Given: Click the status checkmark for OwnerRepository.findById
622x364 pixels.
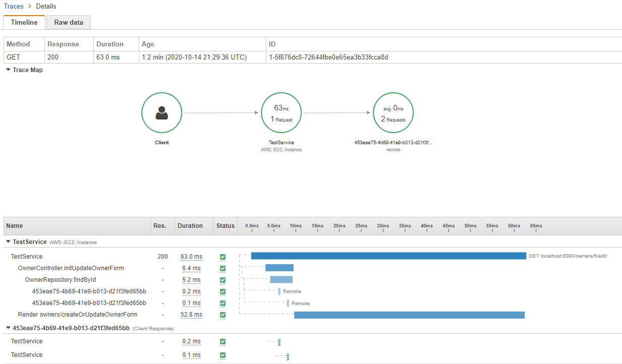Looking at the screenshot, I should pyautogui.click(x=222, y=280).
